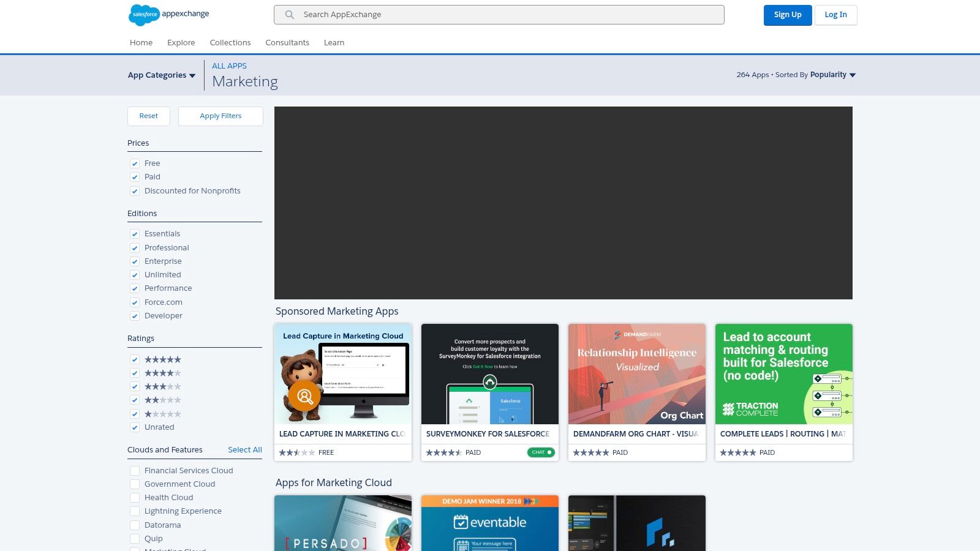Open the eventable app thumbnail
Viewport: 980px width, 551px height.
click(x=490, y=523)
